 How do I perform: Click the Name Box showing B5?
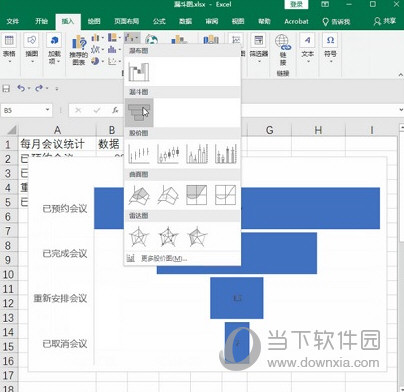pos(22,110)
